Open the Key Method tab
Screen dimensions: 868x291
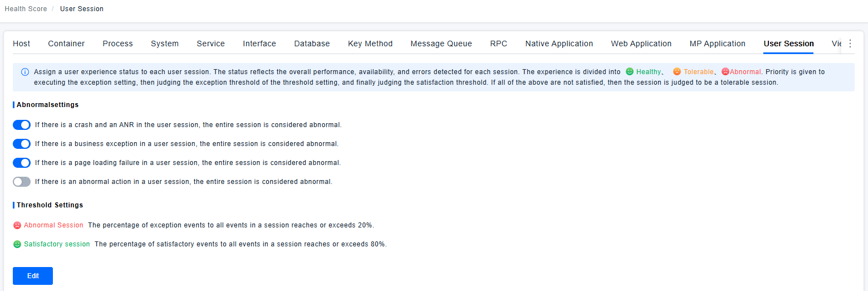[x=370, y=43]
